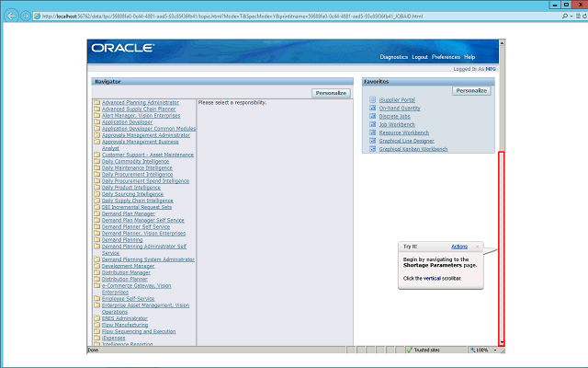Open the Diagnostics menu link
The height and width of the screenshot is (368, 588).
[x=393, y=57]
